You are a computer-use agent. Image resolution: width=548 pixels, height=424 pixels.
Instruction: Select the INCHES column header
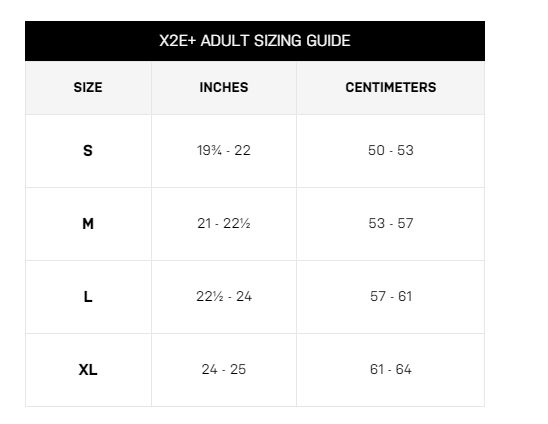(224, 87)
